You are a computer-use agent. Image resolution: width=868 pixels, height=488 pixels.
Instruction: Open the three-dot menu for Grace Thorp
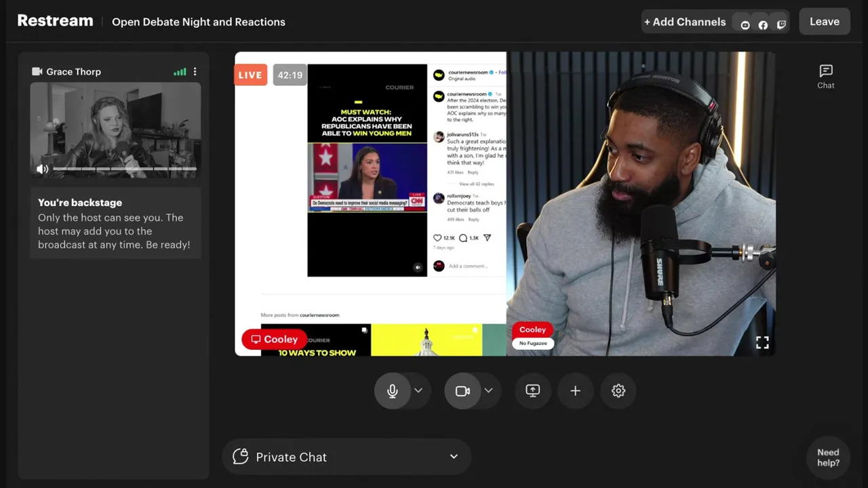pyautogui.click(x=195, y=71)
